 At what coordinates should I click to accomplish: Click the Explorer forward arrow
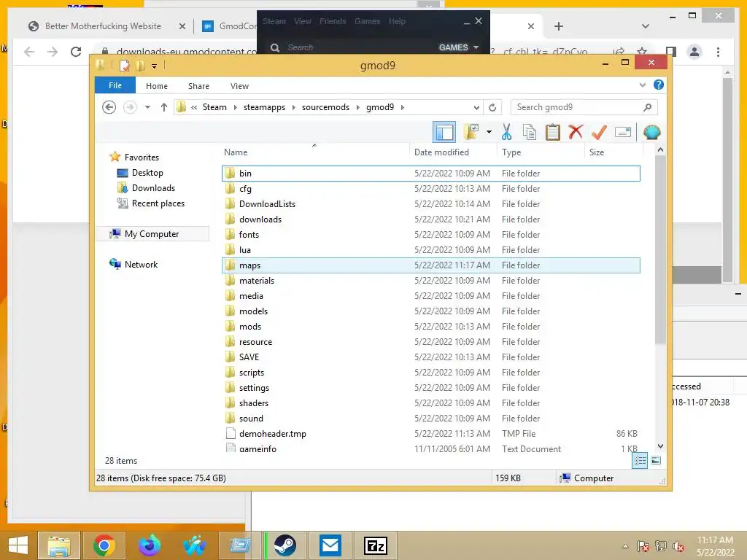130,107
